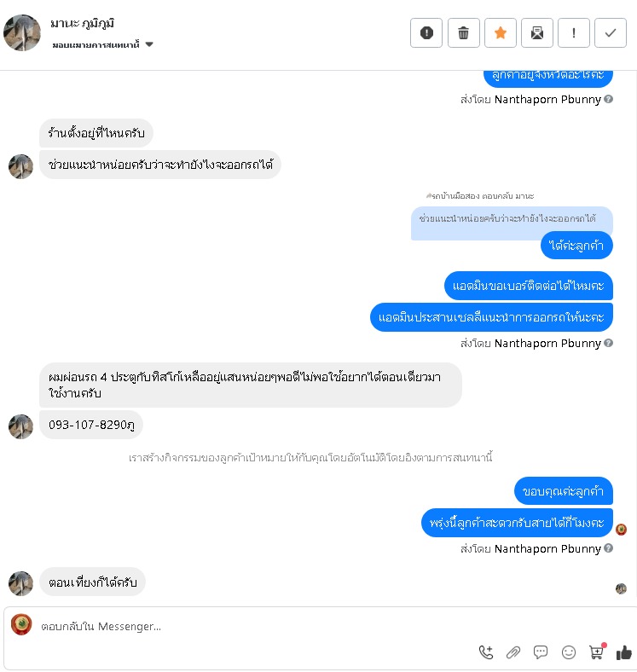The image size is (637, 672).
Task: Delete conversation with trash icon
Action: pos(463,32)
